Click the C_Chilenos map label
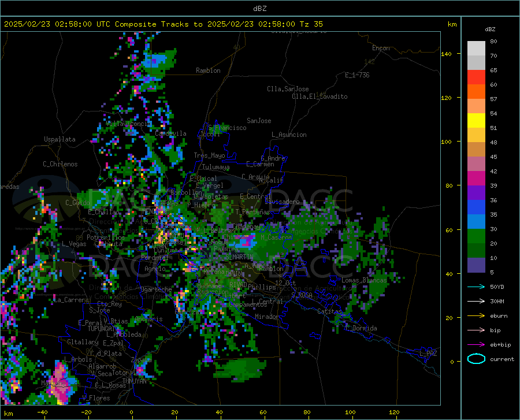 click(x=60, y=164)
